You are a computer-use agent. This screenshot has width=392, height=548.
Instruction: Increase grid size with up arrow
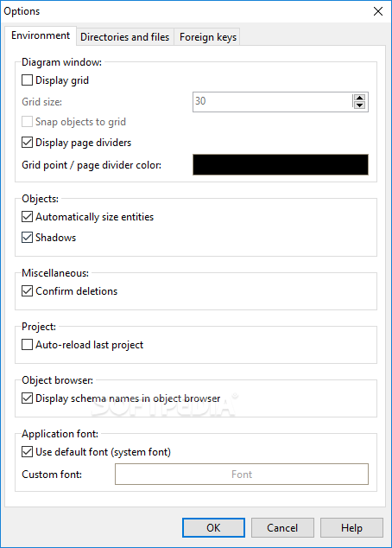[359, 98]
